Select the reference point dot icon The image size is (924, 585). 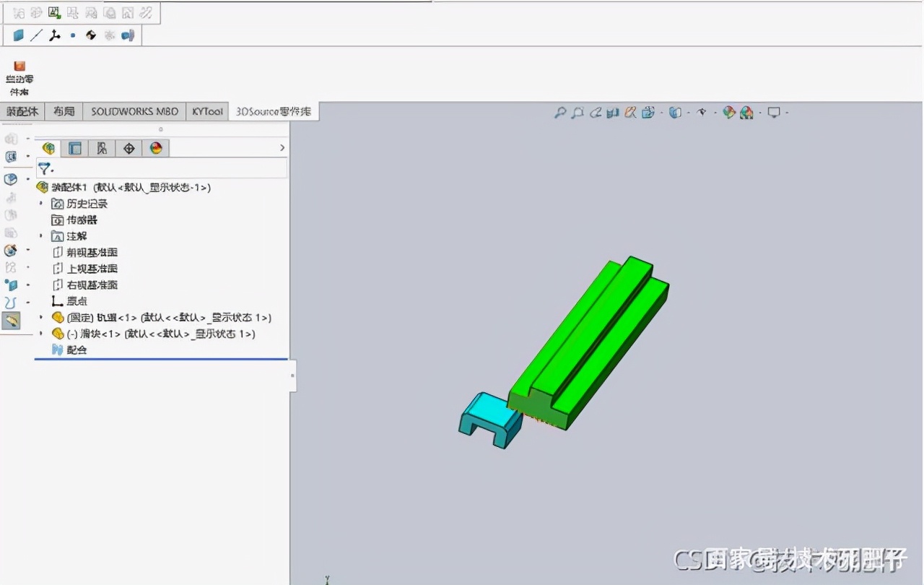(x=73, y=35)
